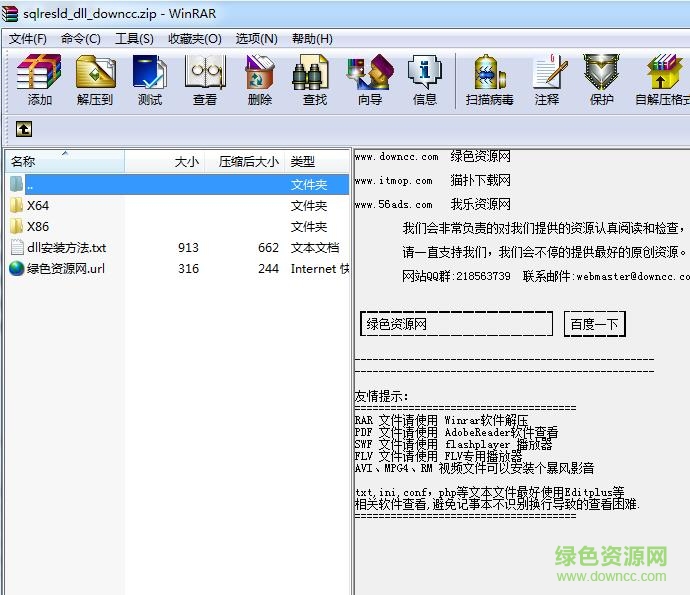
Task: Click the 文本文档 type cell
Action: point(315,248)
